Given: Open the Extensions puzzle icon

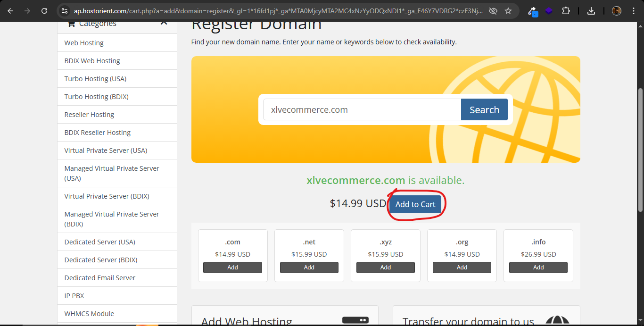Looking at the screenshot, I should pos(566,11).
